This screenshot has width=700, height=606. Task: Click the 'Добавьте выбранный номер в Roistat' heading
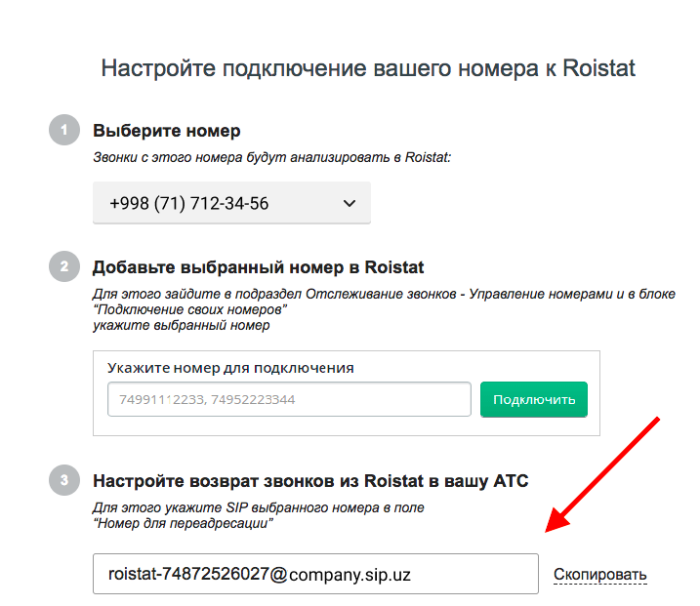258,267
